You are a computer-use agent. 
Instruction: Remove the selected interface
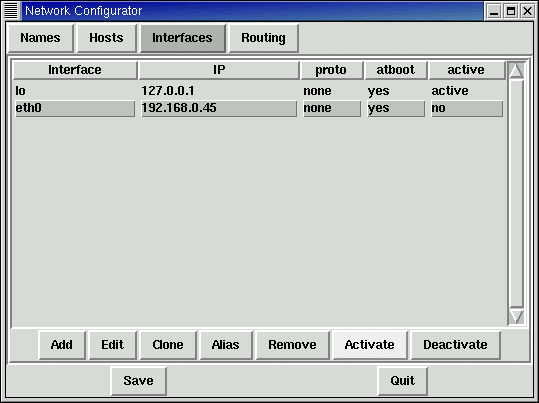click(293, 345)
